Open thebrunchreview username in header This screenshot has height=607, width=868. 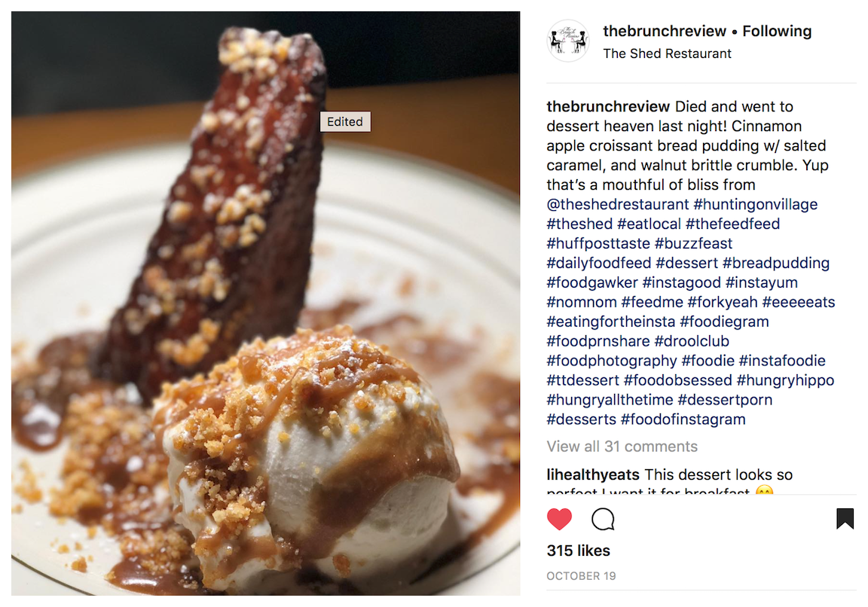coord(665,32)
